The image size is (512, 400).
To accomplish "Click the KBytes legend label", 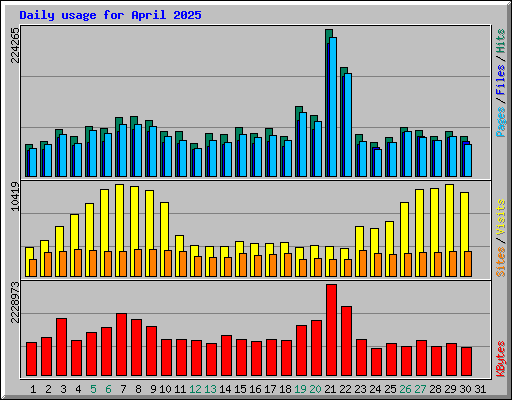I will [x=501, y=359].
